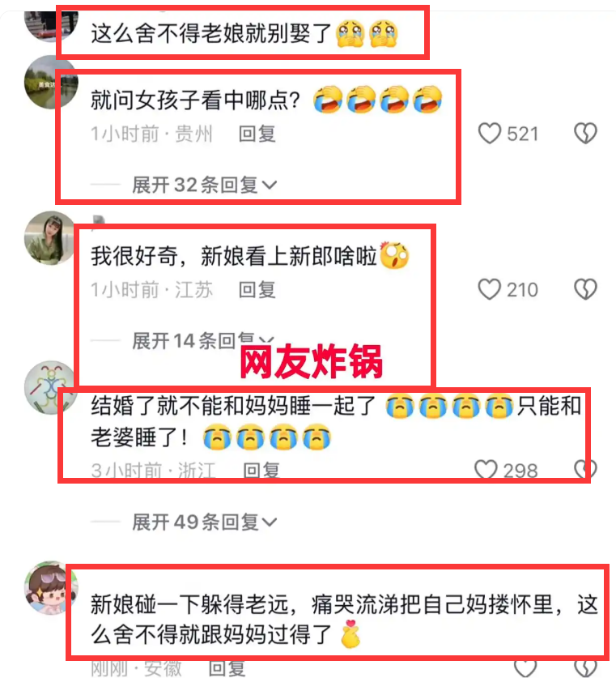
Task: Tap broken heart on the 210-likes comment
Action: [585, 289]
